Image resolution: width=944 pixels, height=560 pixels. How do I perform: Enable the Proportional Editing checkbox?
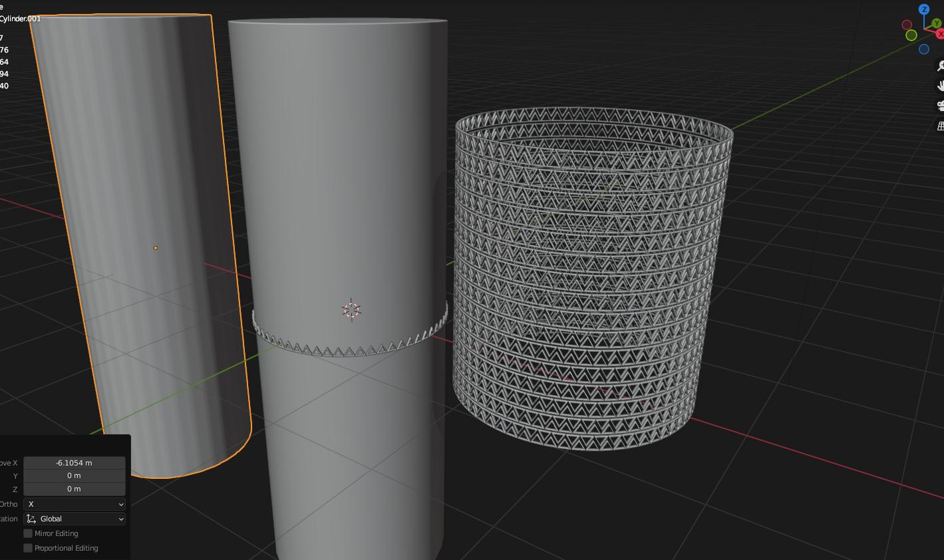click(x=28, y=548)
